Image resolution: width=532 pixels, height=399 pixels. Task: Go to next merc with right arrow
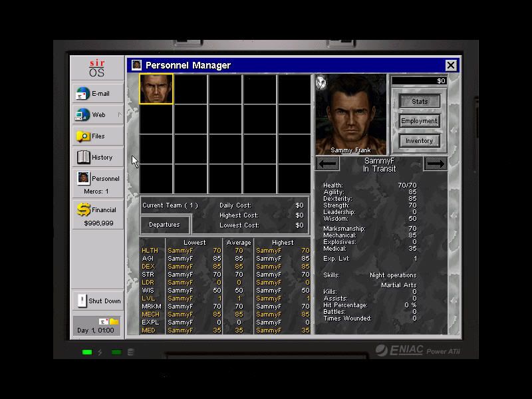coord(435,164)
